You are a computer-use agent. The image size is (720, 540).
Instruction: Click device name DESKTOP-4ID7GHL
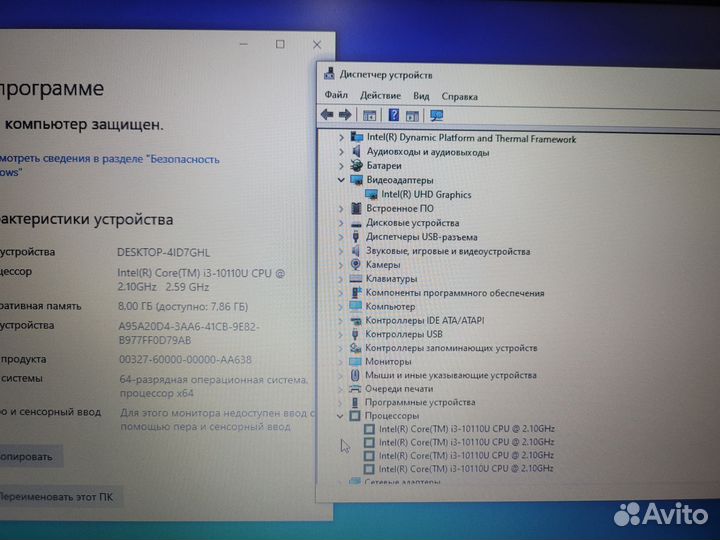pos(163,253)
